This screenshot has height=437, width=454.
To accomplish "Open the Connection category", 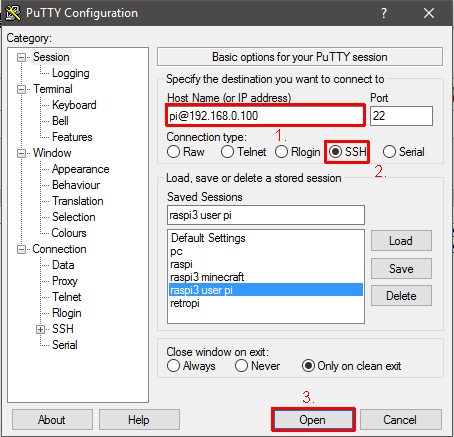I will (59, 249).
